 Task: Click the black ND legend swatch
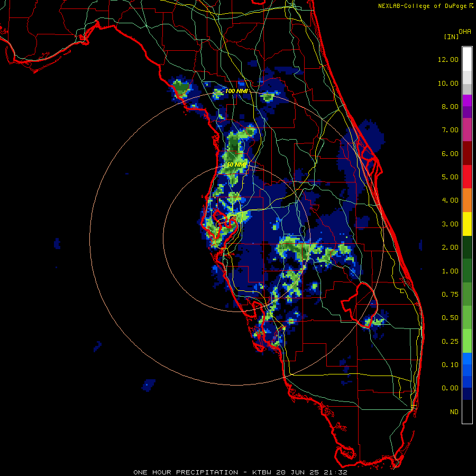coord(467,411)
